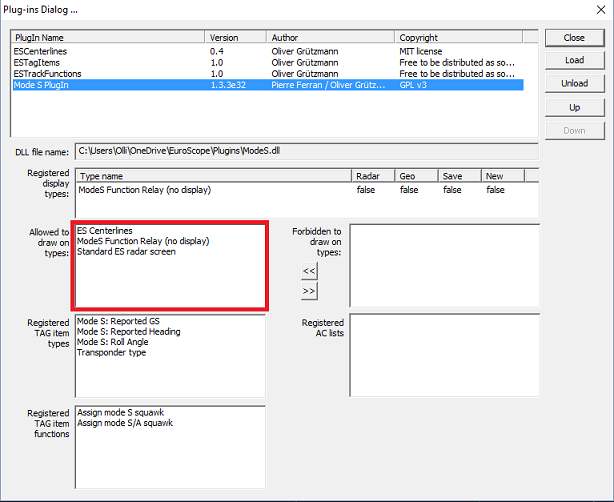Viewport: 614px width, 502px height.
Task: Click version 1.3.3e32 cell
Action: click(x=228, y=85)
